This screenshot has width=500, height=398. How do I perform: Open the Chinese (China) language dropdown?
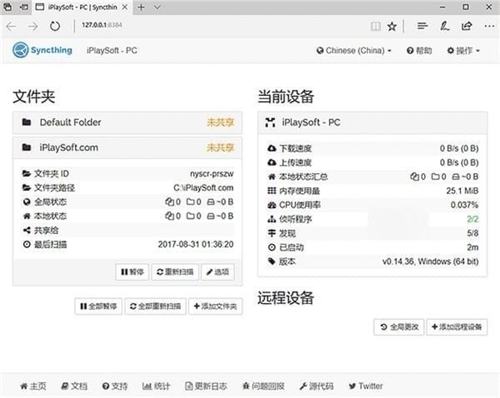[354, 51]
